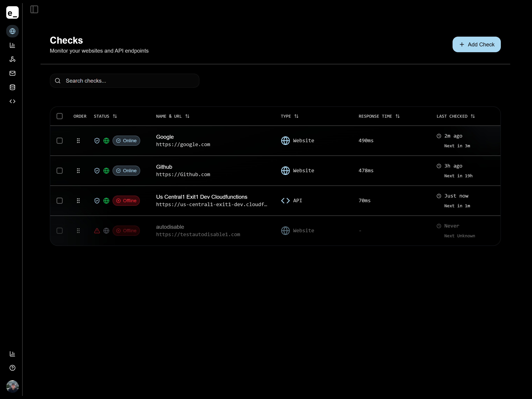Click the red warning triangle on autodisable
The image size is (532, 399).
tap(97, 231)
